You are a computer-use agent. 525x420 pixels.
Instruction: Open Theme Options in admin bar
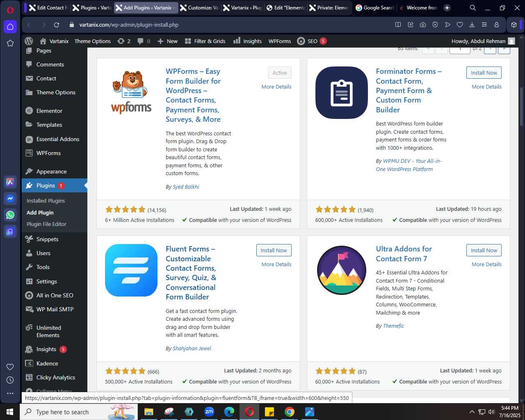[x=93, y=41]
